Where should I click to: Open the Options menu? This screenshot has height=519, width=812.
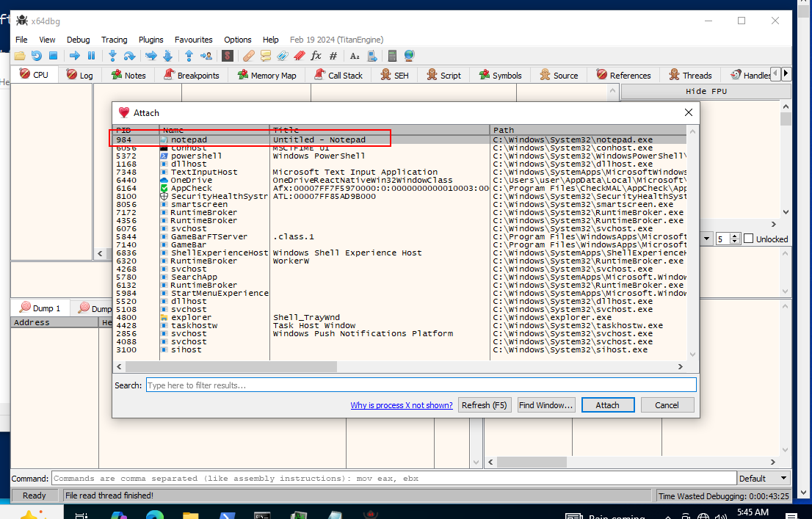[238, 40]
